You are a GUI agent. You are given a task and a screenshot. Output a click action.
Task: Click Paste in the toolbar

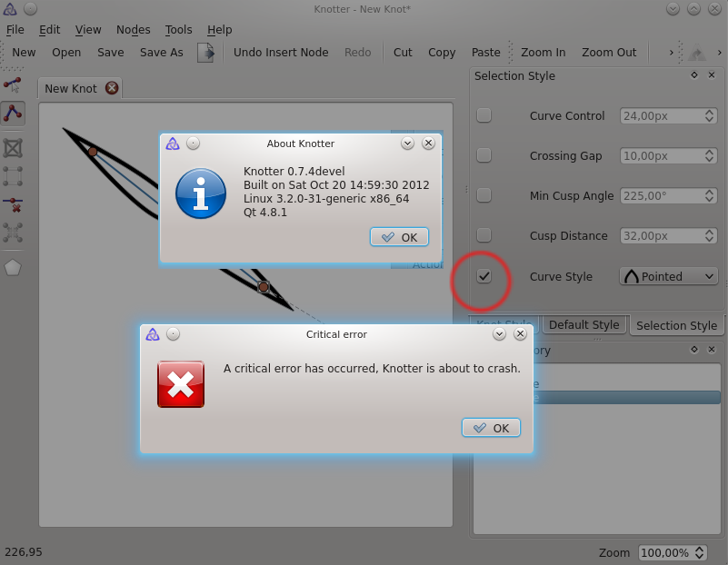tap(485, 53)
